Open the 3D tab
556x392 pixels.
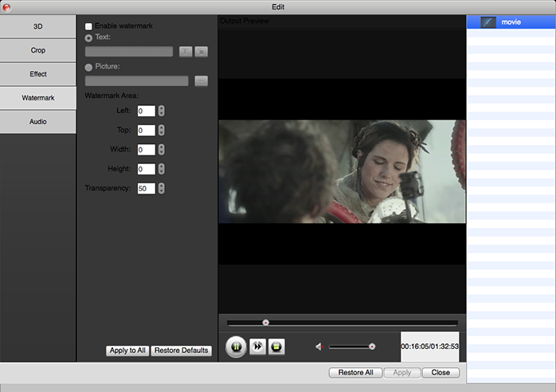[38, 26]
